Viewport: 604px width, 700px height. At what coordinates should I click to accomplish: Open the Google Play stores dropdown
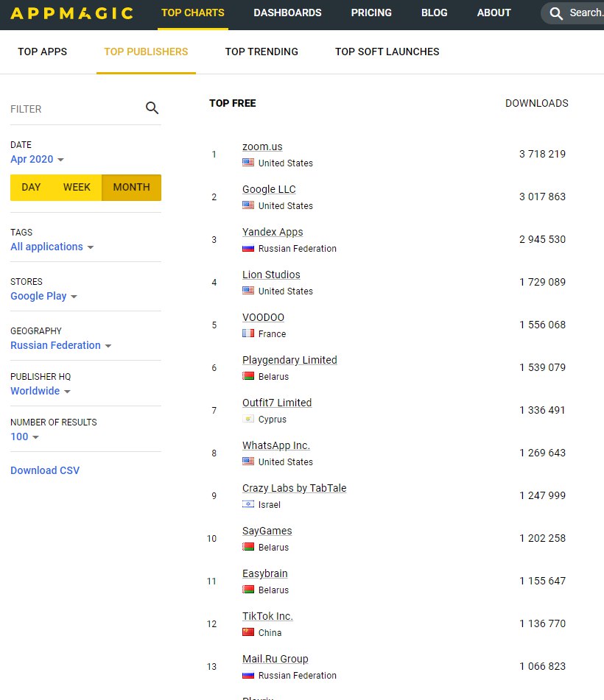pyautogui.click(x=43, y=296)
